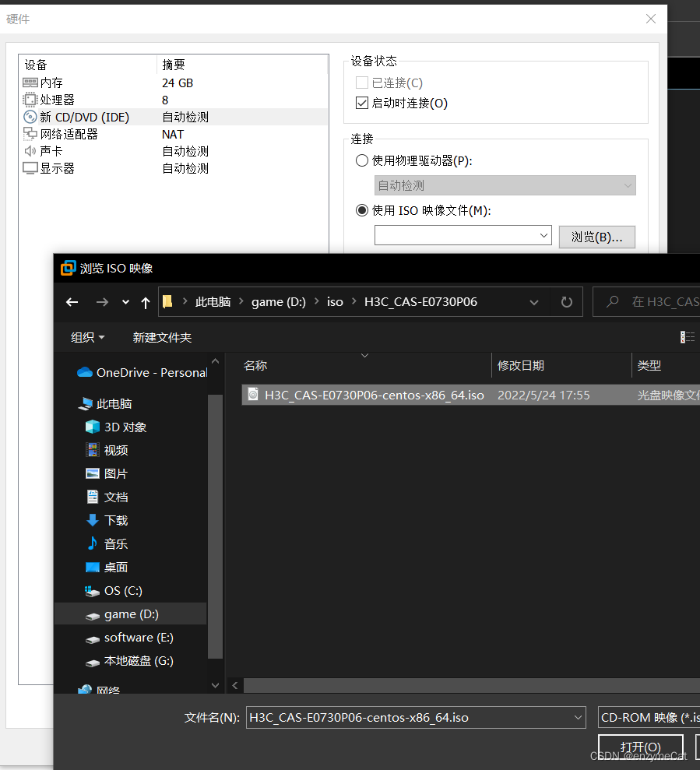Click game (D:) in the address breadcrumb

coord(279,301)
